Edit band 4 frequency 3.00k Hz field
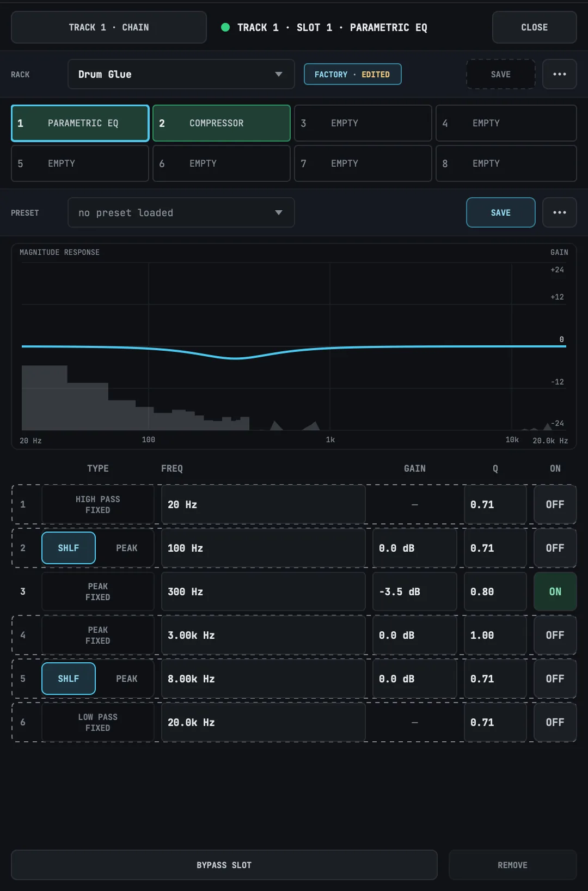Viewport: 588px width, 891px height. 264,635
